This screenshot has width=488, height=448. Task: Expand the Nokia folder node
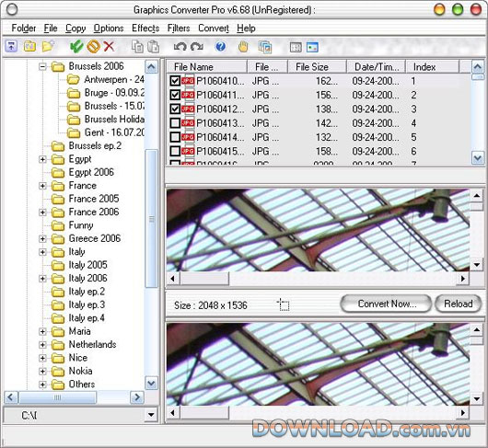[42, 371]
